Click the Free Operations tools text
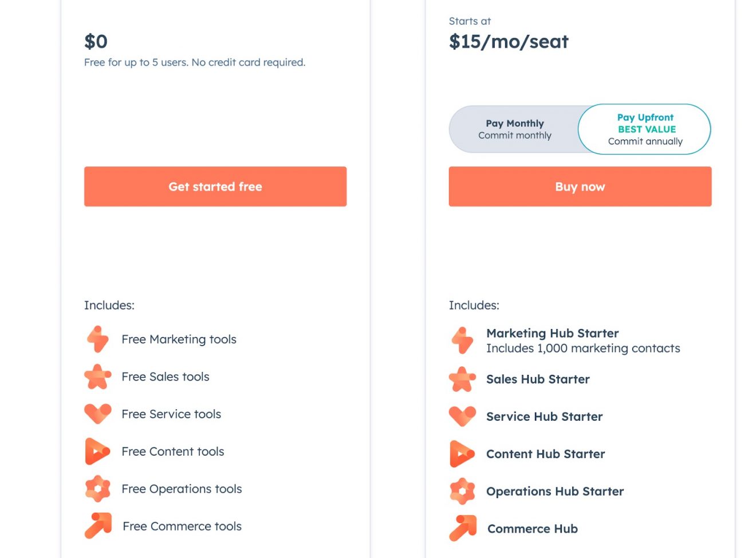 coord(182,489)
